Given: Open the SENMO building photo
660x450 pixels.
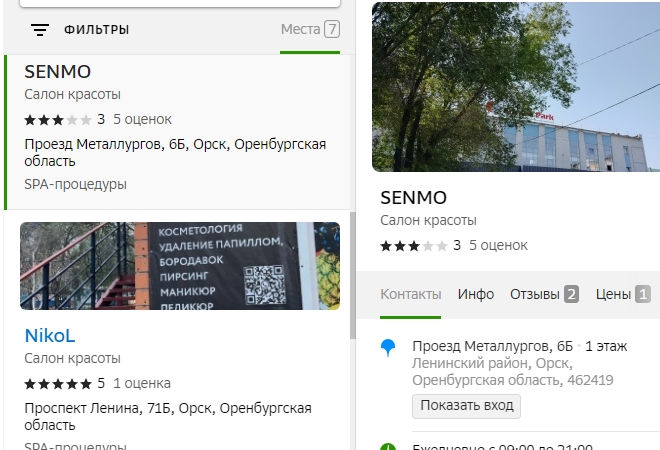Looking at the screenshot, I should tap(515, 86).
